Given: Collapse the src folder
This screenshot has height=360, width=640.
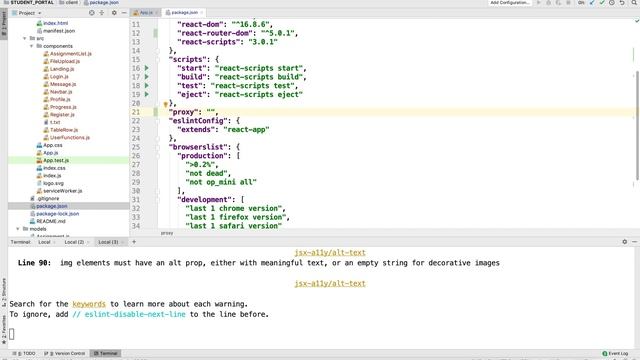Looking at the screenshot, I should 24,38.
